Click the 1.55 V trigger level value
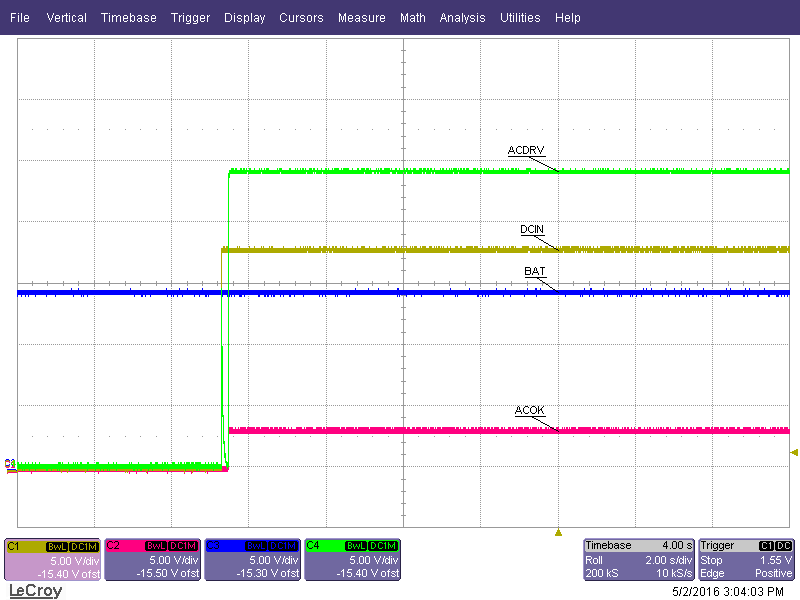800x600 pixels. coord(776,560)
